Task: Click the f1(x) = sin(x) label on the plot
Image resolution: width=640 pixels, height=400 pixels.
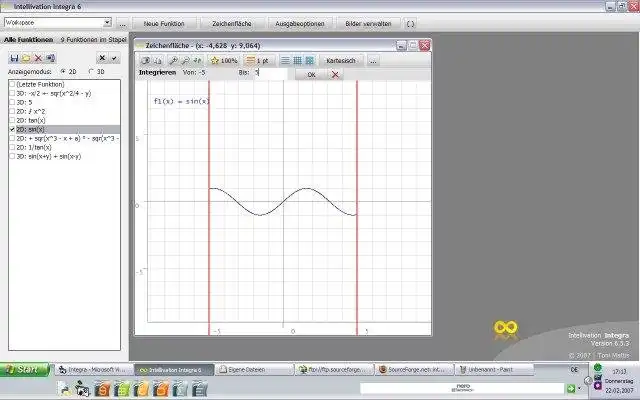Action: coord(181,101)
